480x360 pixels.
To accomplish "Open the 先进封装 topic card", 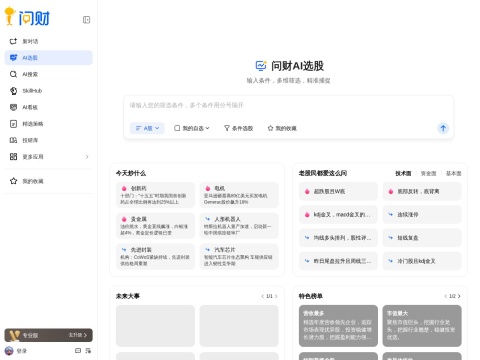I will 155,256.
